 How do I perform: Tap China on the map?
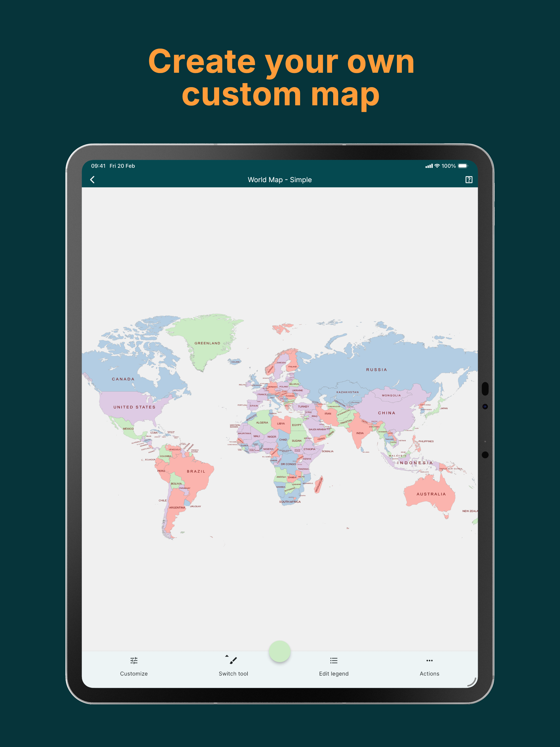click(x=387, y=413)
